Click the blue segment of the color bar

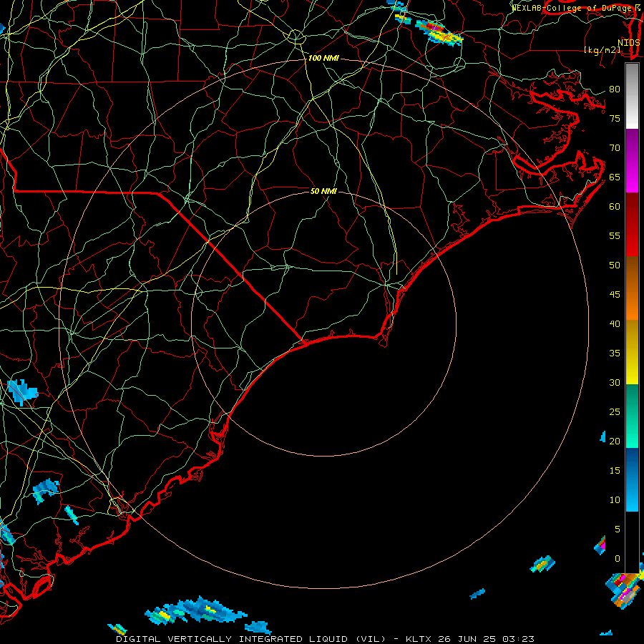point(632,479)
